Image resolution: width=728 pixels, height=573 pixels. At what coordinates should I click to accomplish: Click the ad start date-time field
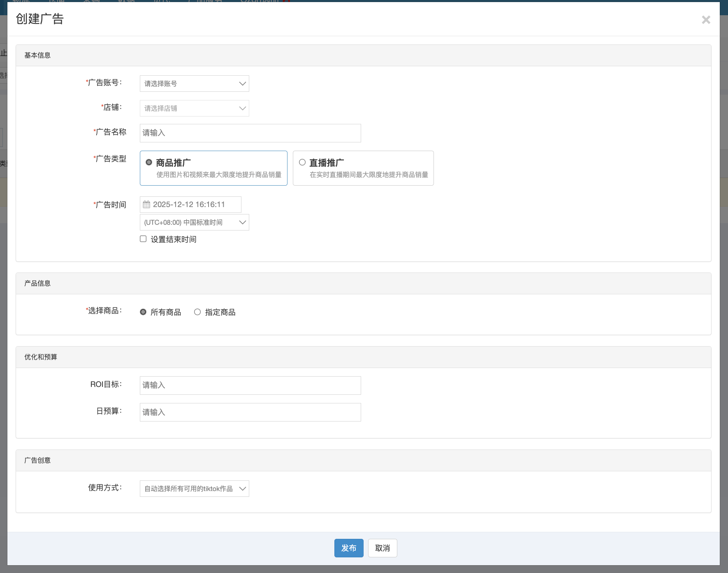[194, 205]
